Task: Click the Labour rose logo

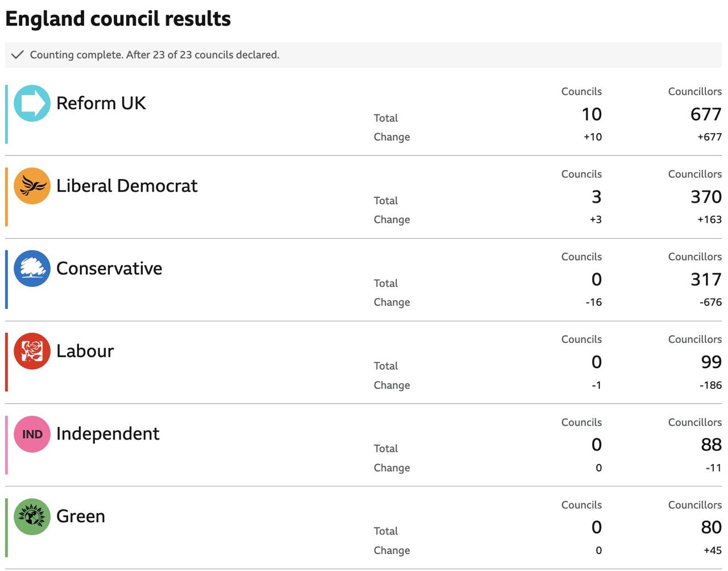Action: pos(32,351)
